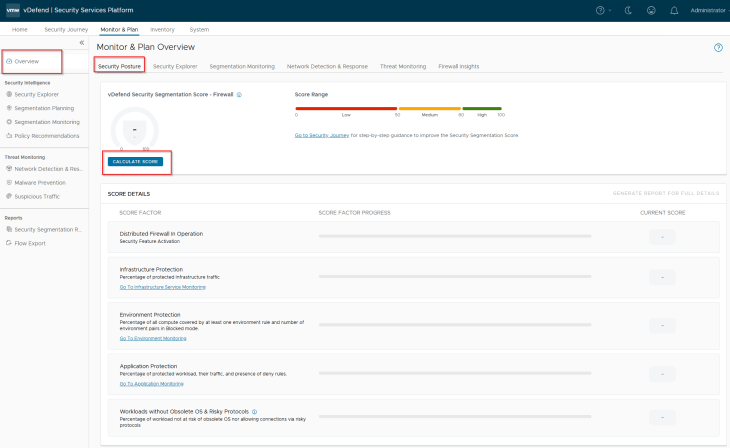Click the page help question mark icon
This screenshot has width=730, height=448.
(718, 47)
